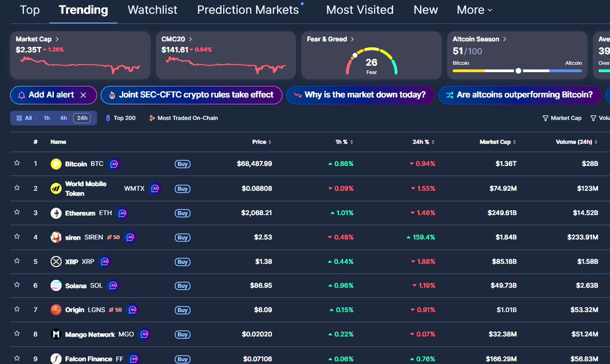Image resolution: width=610 pixels, height=364 pixels.
Task: Star Bitcoin to add to watchlist
Action: pyautogui.click(x=17, y=163)
